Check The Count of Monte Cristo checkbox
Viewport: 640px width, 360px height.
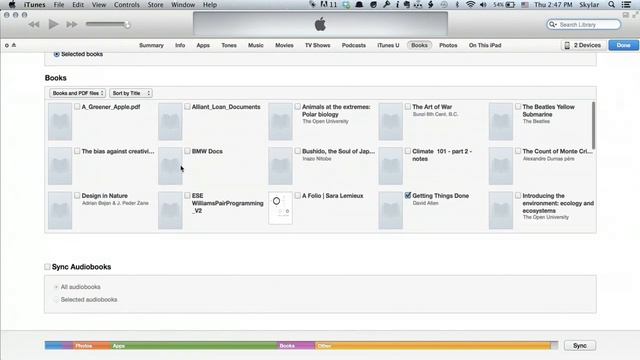[x=518, y=151]
